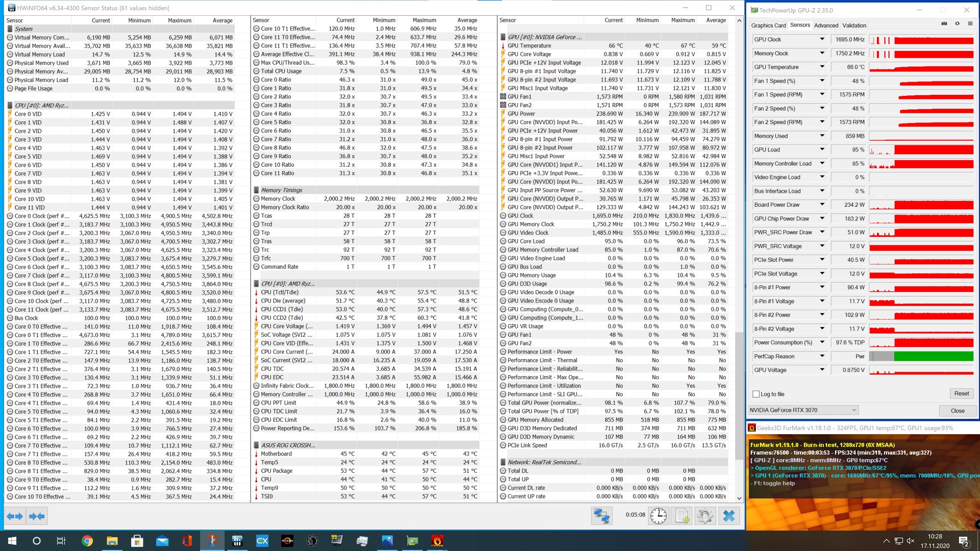This screenshot has width=980, height=551.
Task: Select the Sensors tab in GPU-Z
Action: (800, 25)
